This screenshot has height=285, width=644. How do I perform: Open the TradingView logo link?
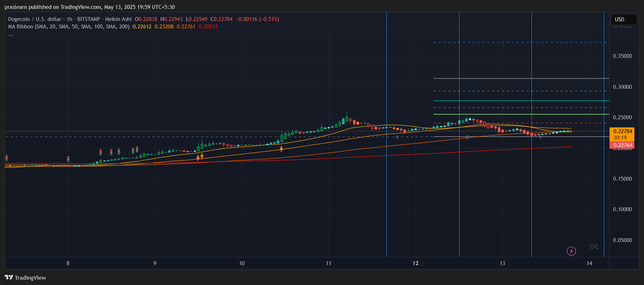tap(25, 278)
